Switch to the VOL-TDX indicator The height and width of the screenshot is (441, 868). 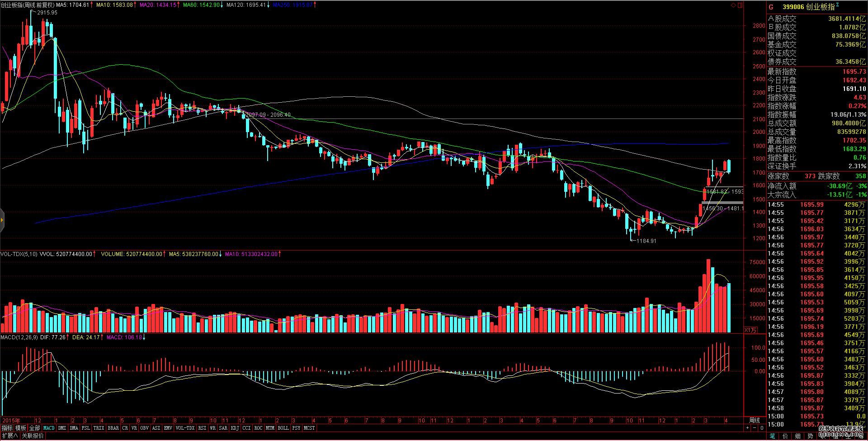(185, 428)
